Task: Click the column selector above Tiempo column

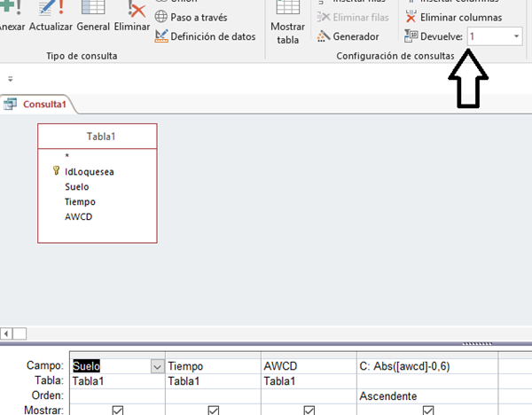Action: tap(213, 355)
